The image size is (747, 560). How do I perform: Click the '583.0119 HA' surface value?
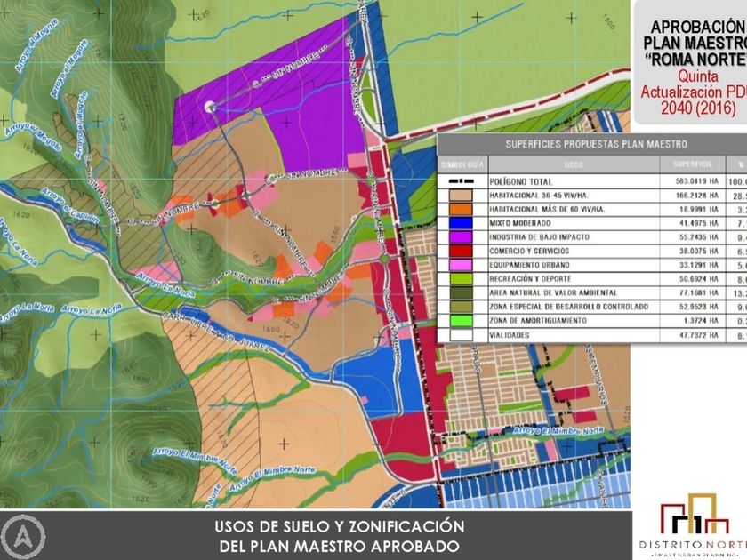click(696, 181)
